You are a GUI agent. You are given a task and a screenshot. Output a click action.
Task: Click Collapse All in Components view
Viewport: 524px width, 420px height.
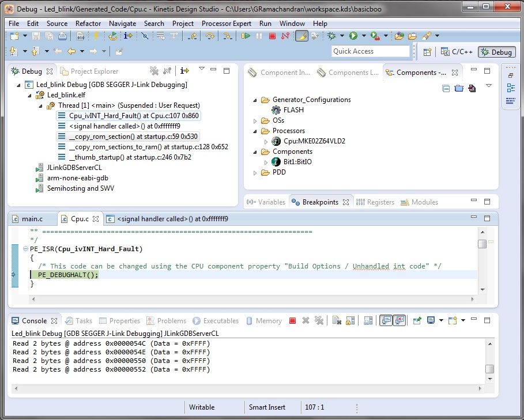[x=446, y=89]
